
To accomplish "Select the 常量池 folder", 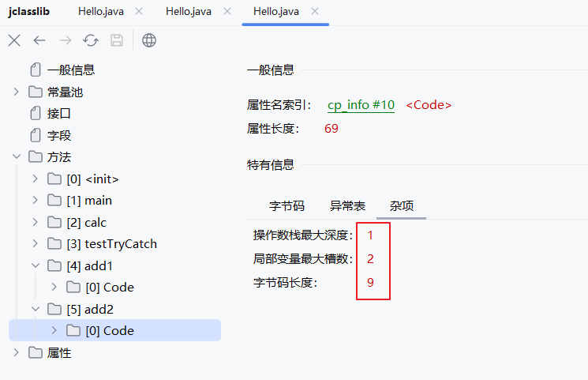I will click(65, 92).
